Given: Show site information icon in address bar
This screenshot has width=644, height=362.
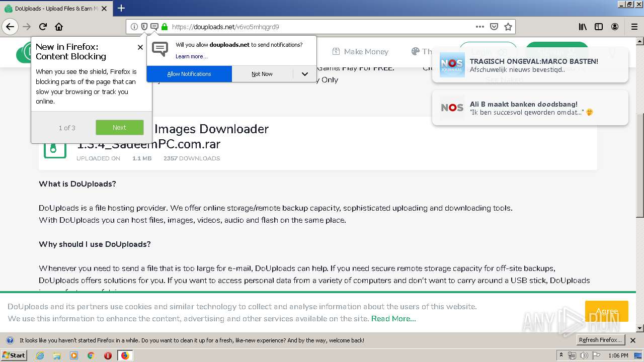Looking at the screenshot, I should coord(134,27).
